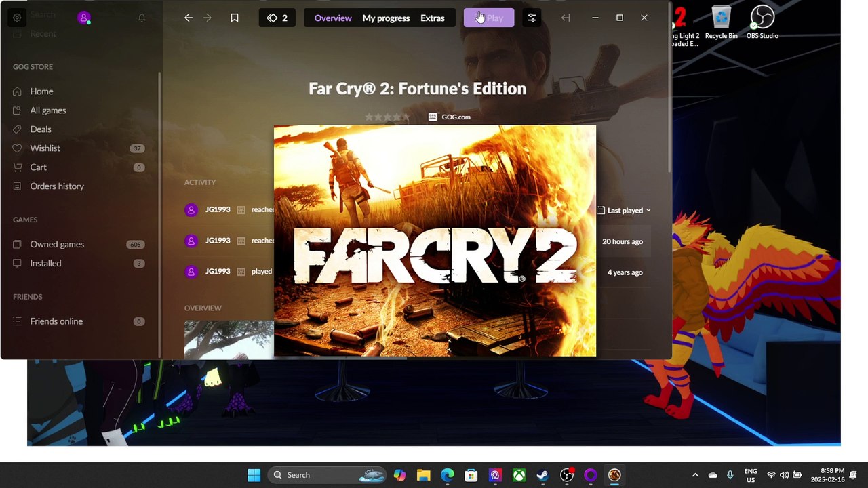Screen dimensions: 868x488
Task: Click the GOG.com platform label
Action: pyautogui.click(x=449, y=117)
